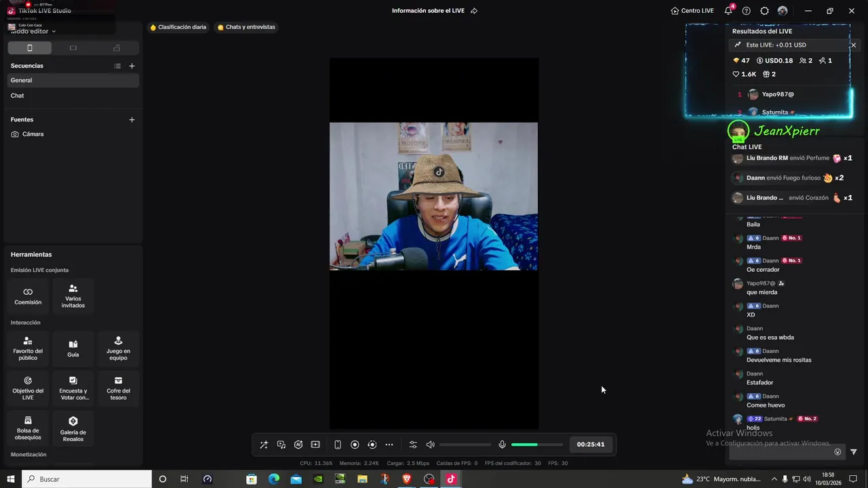
Task: Open Juego en equipo tool
Action: click(x=118, y=348)
